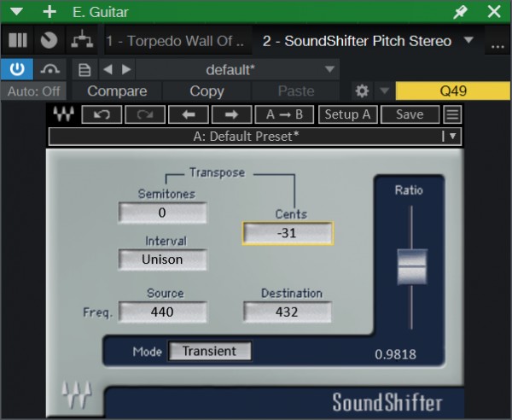Click the Waves undo arrow
The height and width of the screenshot is (420, 512).
click(x=102, y=114)
